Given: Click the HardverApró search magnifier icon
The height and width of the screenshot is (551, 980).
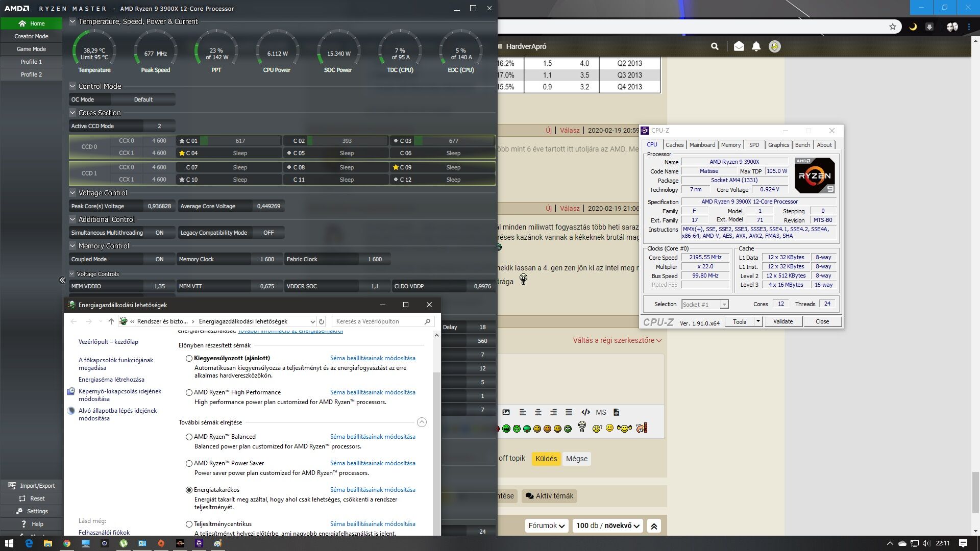Looking at the screenshot, I should coord(715,46).
